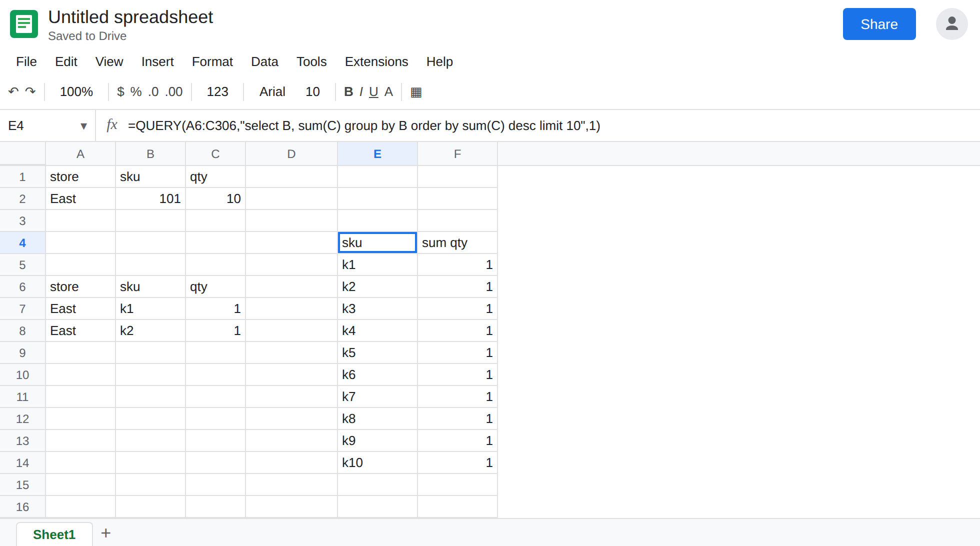Format selection as currency with $ icon
Image resolution: width=980 pixels, height=546 pixels.
tap(120, 92)
